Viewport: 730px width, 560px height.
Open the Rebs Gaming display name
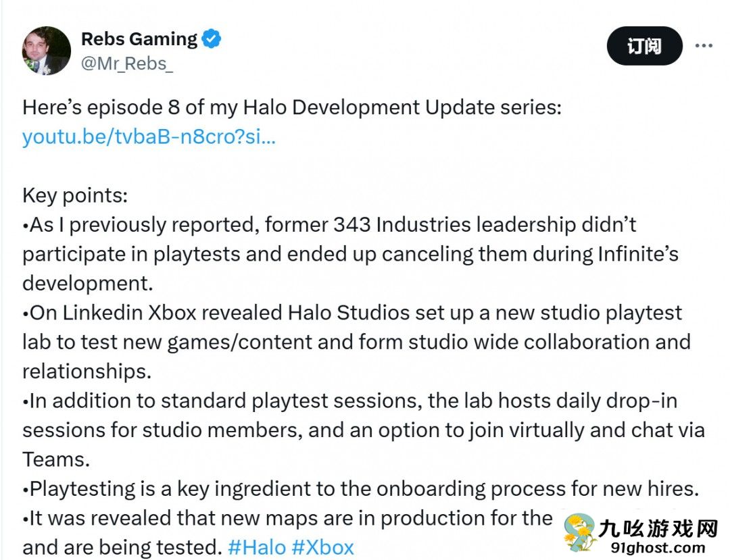139,39
